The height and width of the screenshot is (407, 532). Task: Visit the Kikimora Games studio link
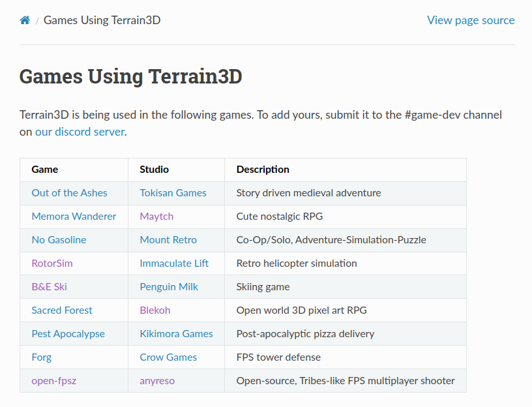[177, 334]
